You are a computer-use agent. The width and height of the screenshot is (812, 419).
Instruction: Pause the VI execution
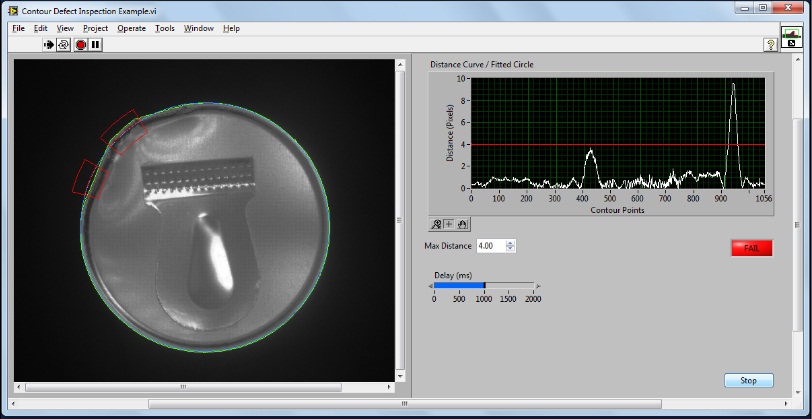coord(95,44)
